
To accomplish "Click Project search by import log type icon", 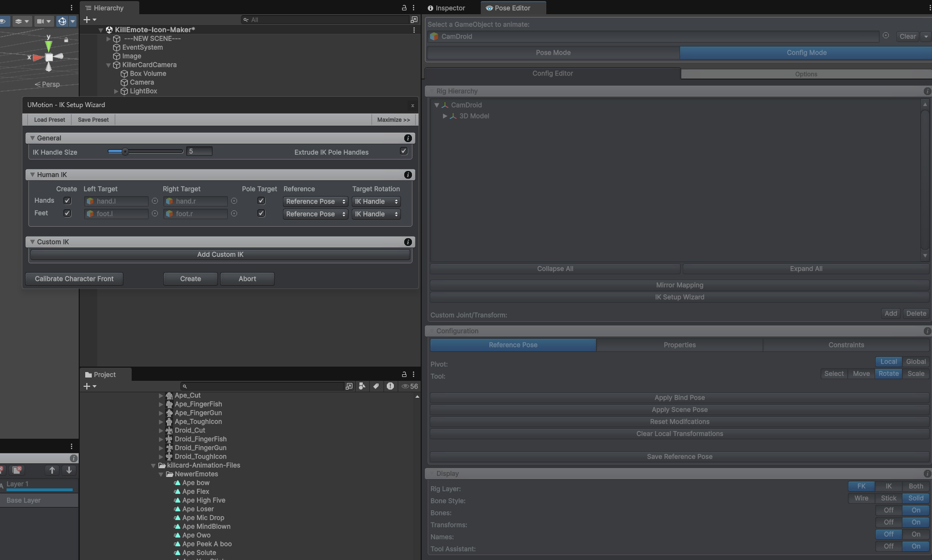I will 390,386.
